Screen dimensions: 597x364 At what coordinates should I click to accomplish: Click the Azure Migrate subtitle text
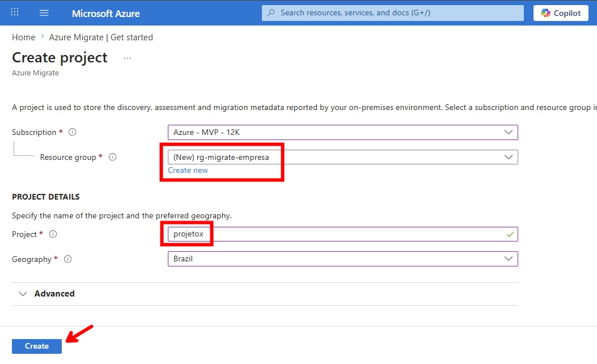[35, 73]
